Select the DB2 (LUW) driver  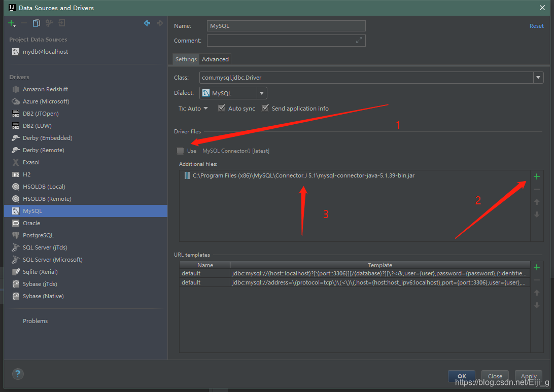(x=86, y=126)
